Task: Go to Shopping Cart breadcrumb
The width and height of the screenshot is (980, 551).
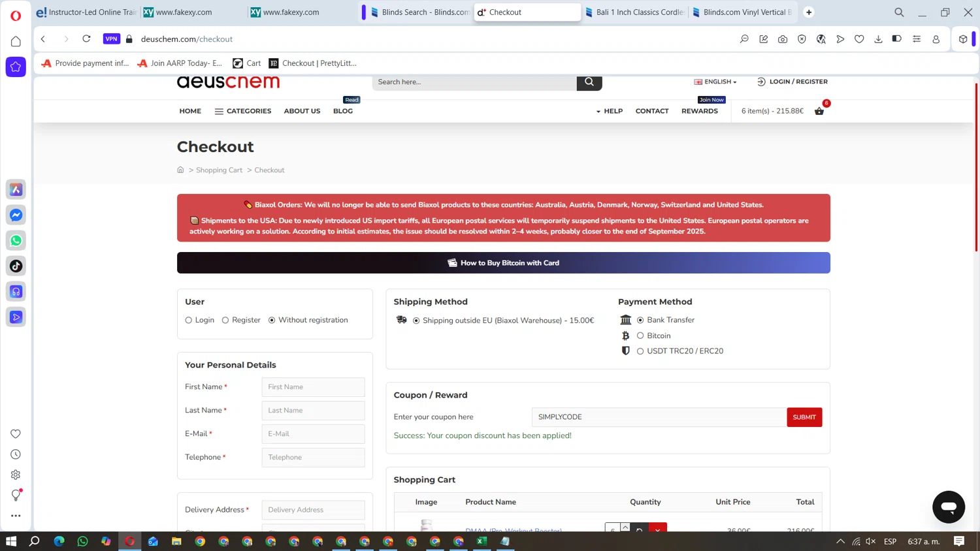Action: pos(219,170)
